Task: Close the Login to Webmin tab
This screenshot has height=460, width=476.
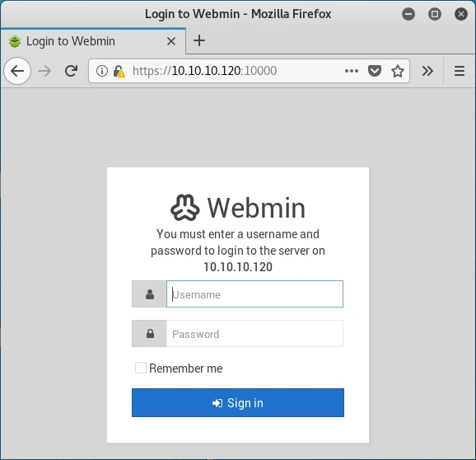Action: [x=171, y=41]
